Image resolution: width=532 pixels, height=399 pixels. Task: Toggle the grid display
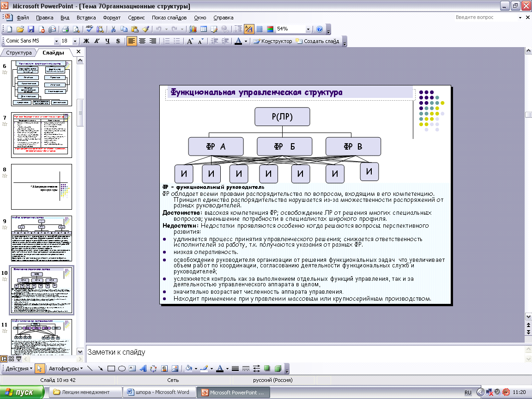click(x=260, y=29)
